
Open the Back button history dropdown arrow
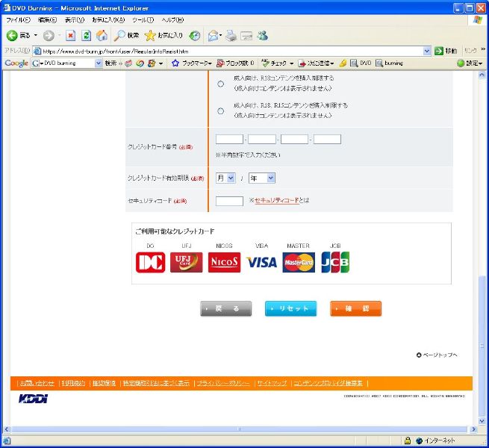(36, 35)
